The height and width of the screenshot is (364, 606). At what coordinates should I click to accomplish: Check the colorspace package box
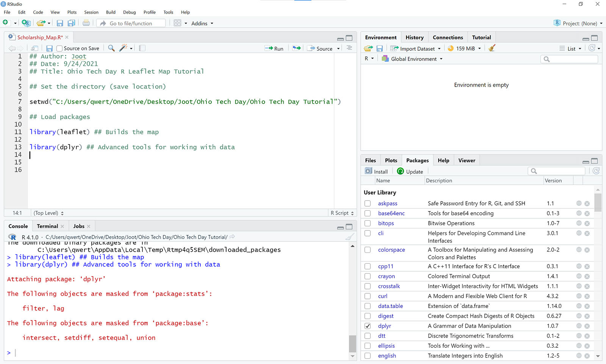click(x=367, y=250)
